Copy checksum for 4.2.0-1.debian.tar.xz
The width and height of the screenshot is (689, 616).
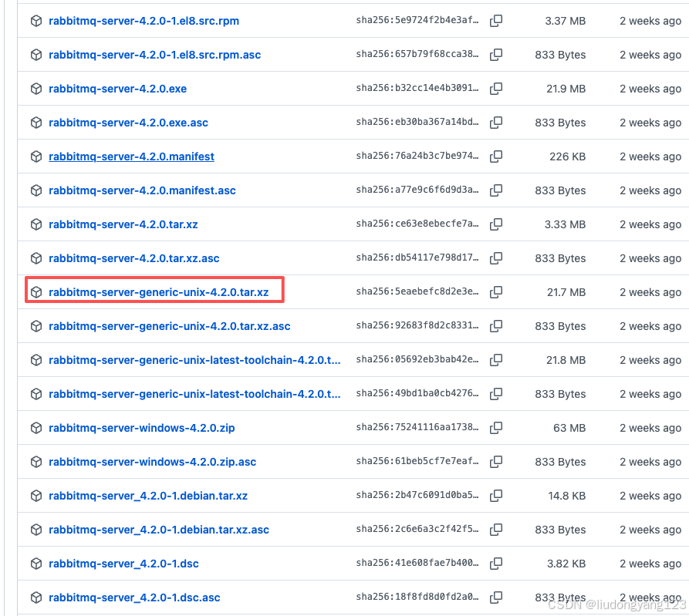pos(496,495)
